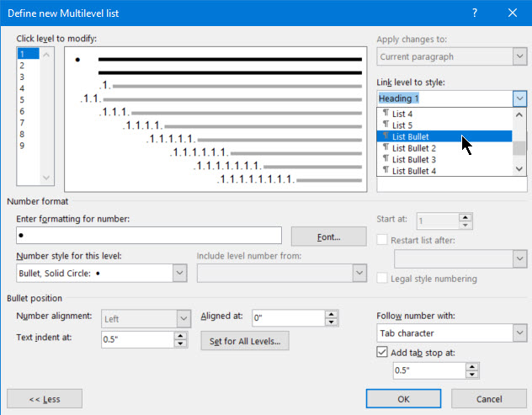Open the Restart list after dropdown
The width and height of the screenshot is (532, 415).
pyautogui.click(x=519, y=258)
